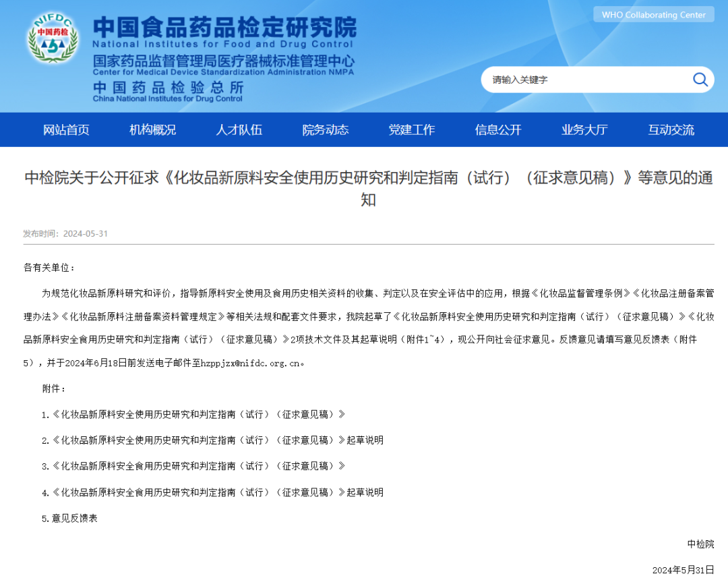Screen dimensions: 728x582
Task: Open the 互动交流 menu item
Action: [671, 129]
